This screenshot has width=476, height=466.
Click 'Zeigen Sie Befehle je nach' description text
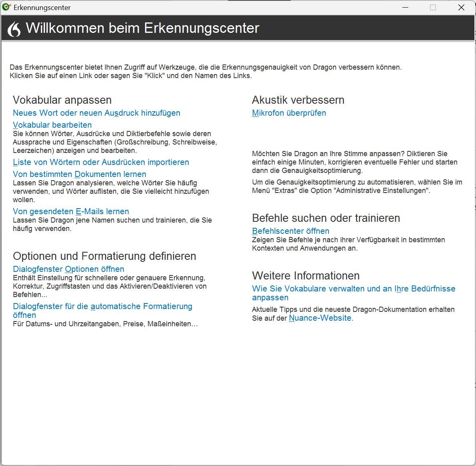click(349, 244)
